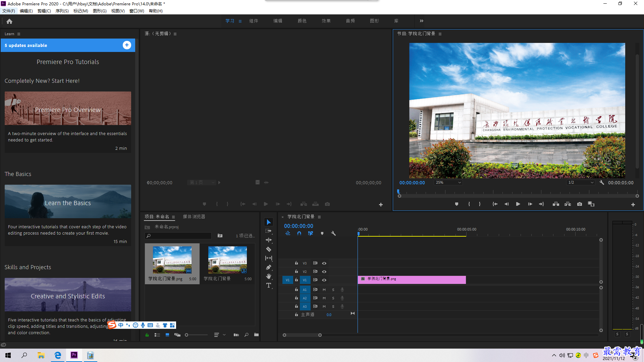Screen dimensions: 644x362
Task: Open program monitor settings wrench
Action: click(602, 183)
